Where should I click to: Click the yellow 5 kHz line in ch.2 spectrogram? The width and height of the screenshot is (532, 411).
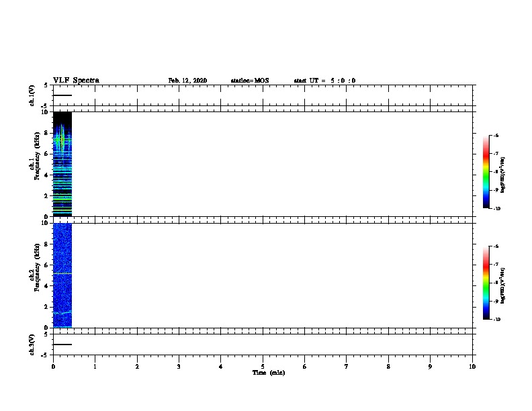click(x=62, y=273)
